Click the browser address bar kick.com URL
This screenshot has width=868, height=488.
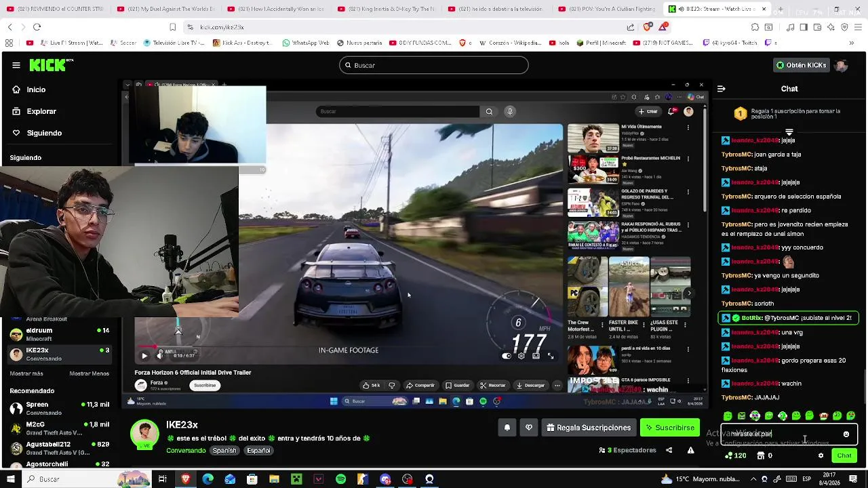point(222,27)
